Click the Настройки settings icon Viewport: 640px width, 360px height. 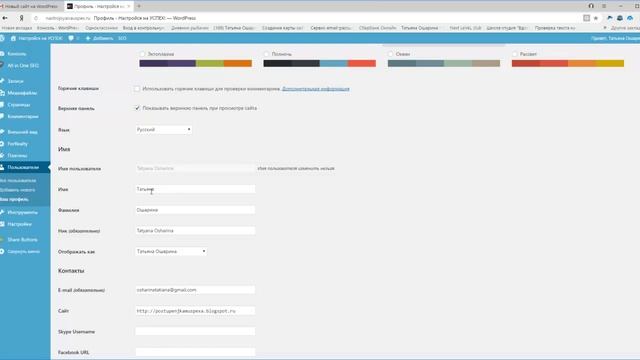(2, 224)
